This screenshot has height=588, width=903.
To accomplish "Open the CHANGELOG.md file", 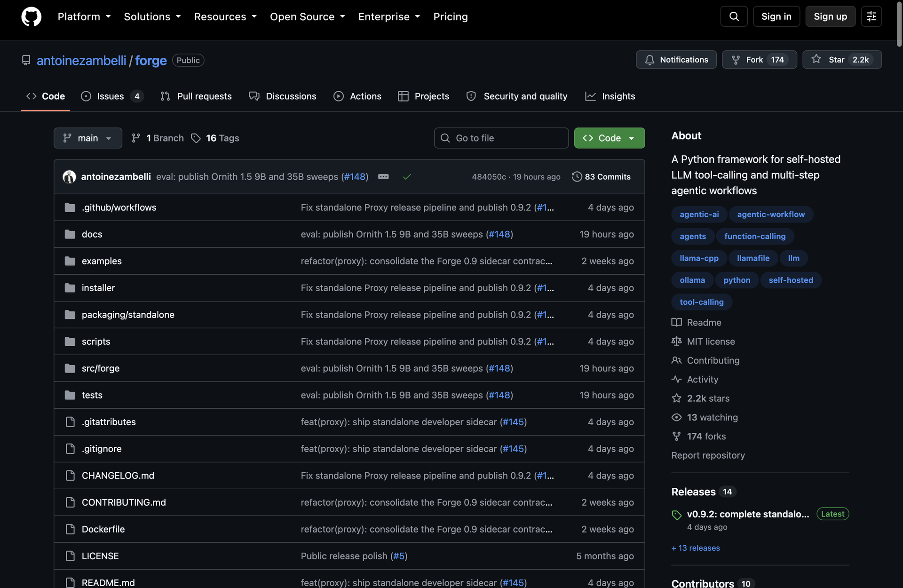I will (x=118, y=476).
